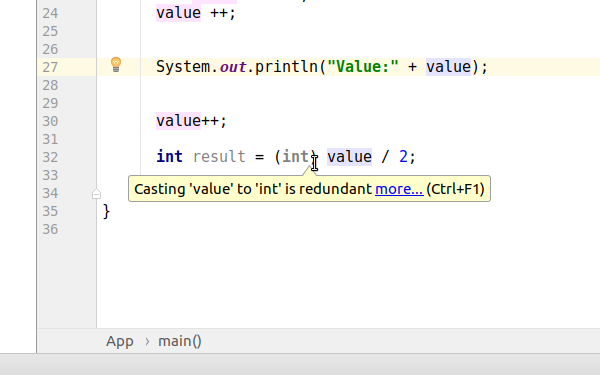The width and height of the screenshot is (600, 375).
Task: Click the number 2 on line 32
Action: [x=403, y=157]
